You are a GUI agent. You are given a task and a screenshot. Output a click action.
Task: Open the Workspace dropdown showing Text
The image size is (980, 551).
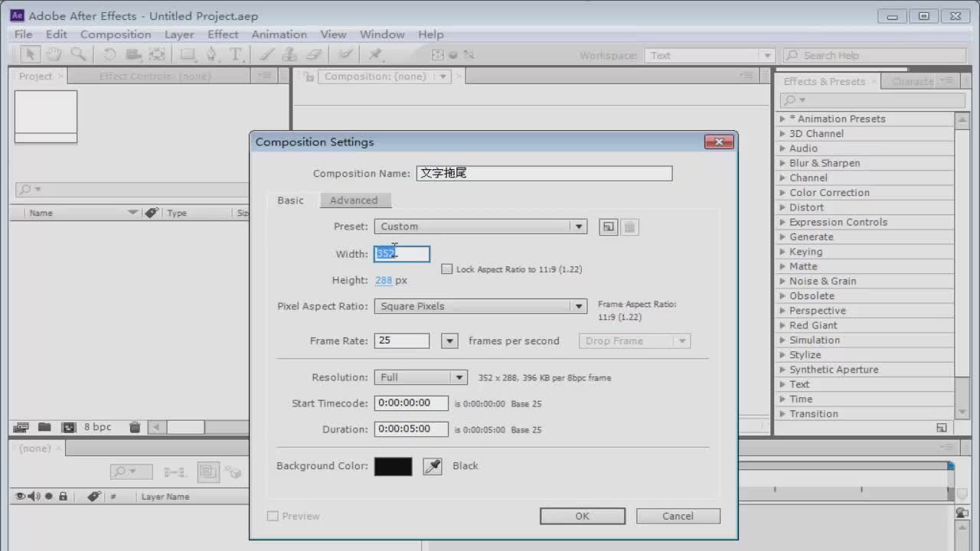click(710, 55)
